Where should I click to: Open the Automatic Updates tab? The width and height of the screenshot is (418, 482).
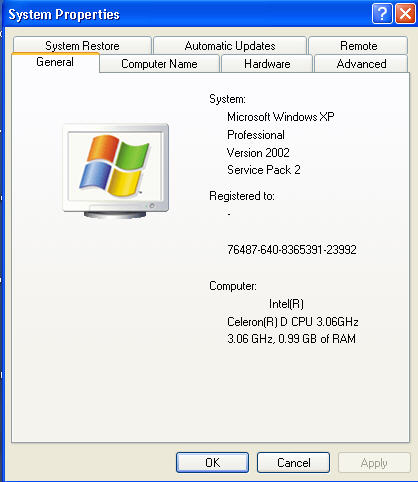pos(230,46)
